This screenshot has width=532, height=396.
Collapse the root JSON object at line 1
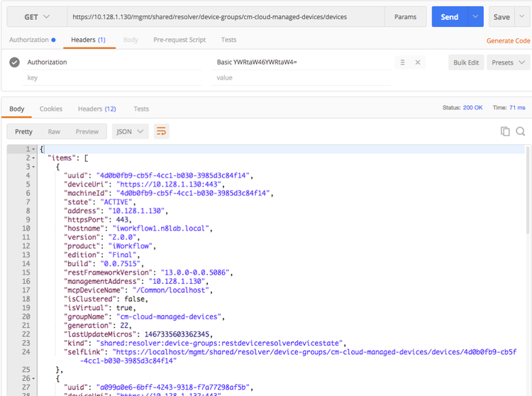click(34, 149)
